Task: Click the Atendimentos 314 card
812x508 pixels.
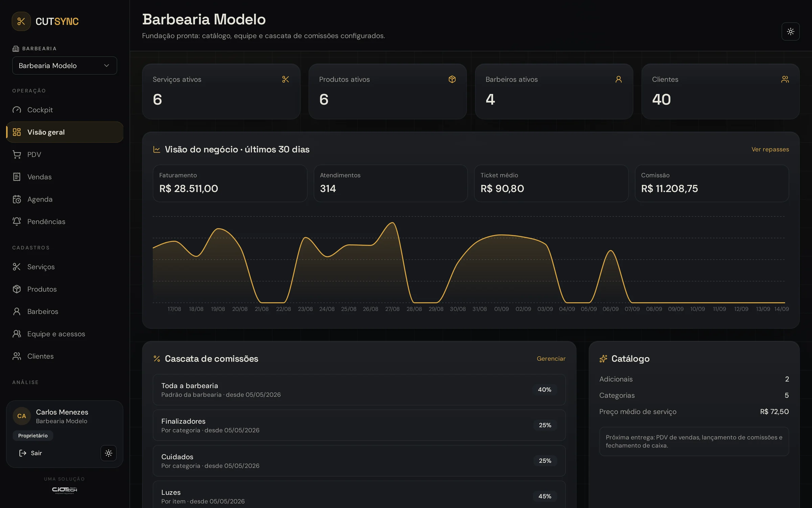Action: (x=390, y=184)
